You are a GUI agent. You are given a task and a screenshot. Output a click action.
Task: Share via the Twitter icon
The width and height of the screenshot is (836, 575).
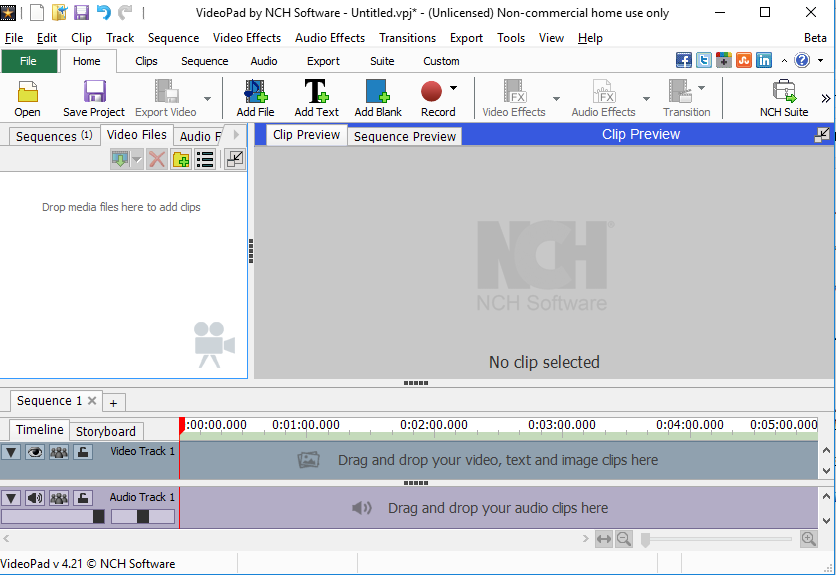(x=704, y=60)
